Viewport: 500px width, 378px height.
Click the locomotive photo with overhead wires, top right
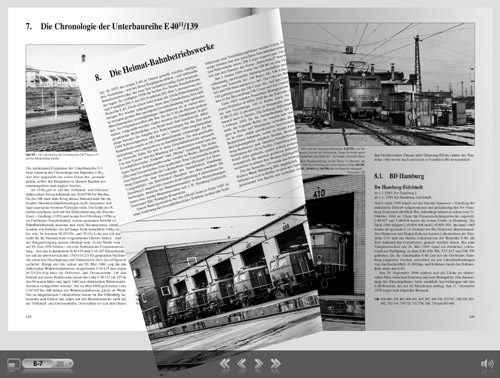point(380,84)
